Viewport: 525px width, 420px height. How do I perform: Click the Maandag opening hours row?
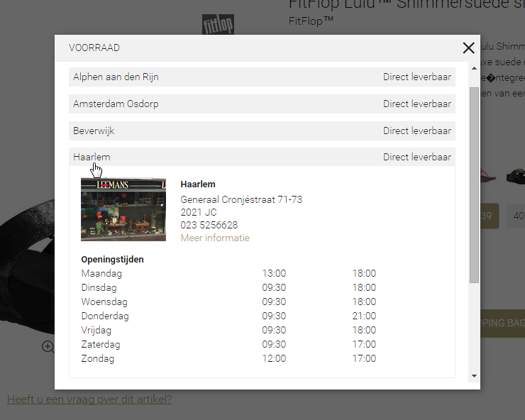pyautogui.click(x=228, y=274)
